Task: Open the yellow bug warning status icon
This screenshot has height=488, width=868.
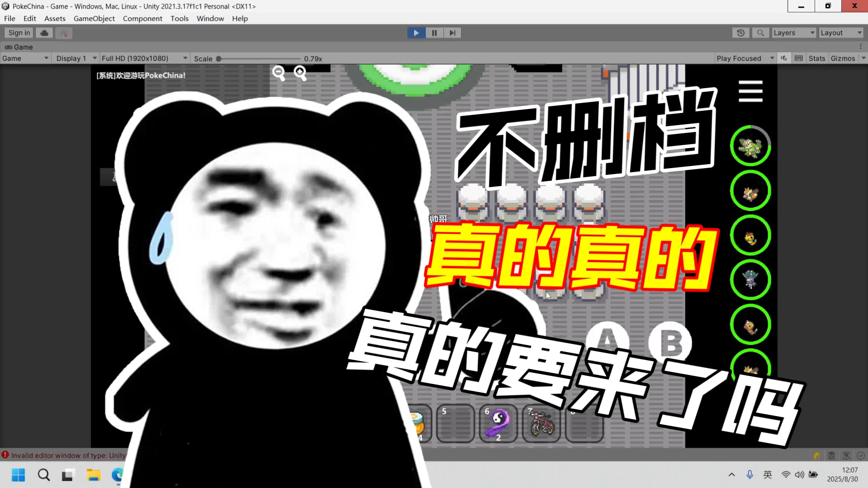Action: click(x=816, y=455)
